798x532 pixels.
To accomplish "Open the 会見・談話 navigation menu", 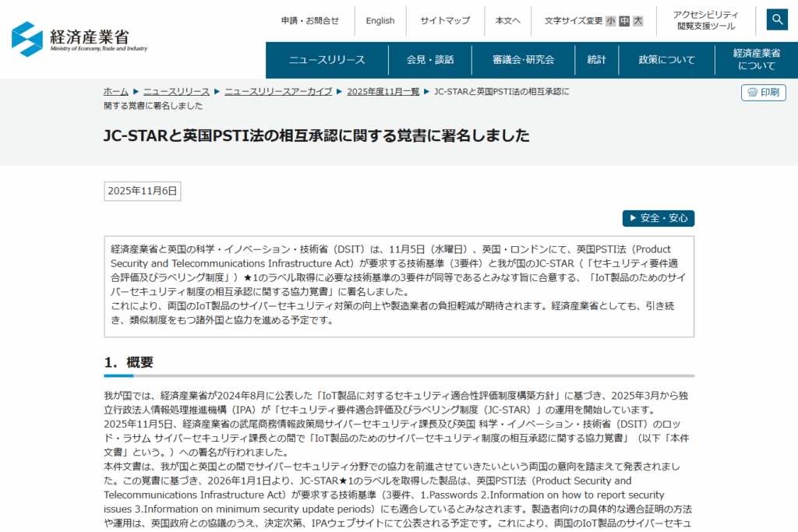I will [x=429, y=59].
